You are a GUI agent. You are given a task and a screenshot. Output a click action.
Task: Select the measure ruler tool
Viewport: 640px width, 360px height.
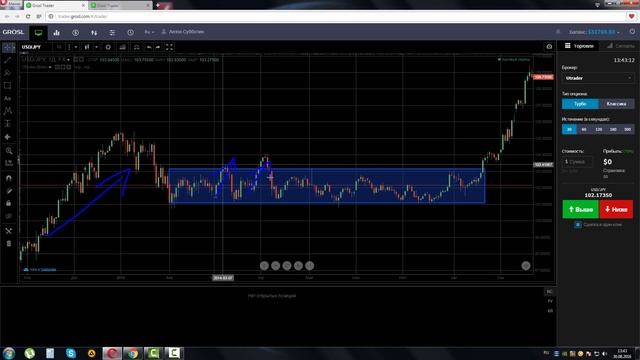(x=9, y=163)
